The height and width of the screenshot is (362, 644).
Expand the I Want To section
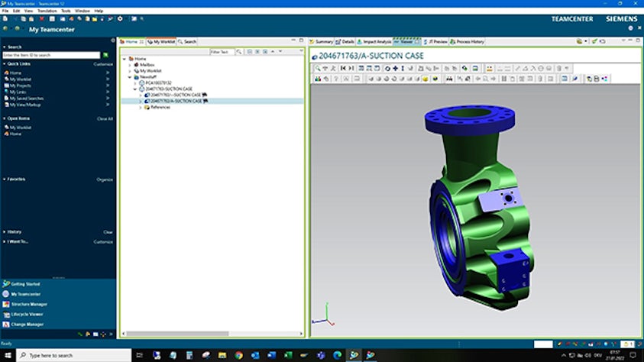[x=4, y=241]
